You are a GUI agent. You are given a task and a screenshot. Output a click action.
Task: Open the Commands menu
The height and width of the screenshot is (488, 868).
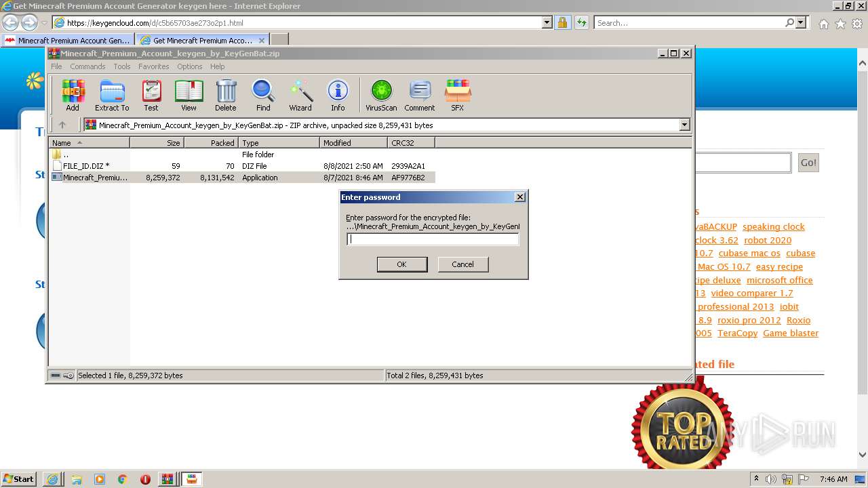click(x=87, y=66)
